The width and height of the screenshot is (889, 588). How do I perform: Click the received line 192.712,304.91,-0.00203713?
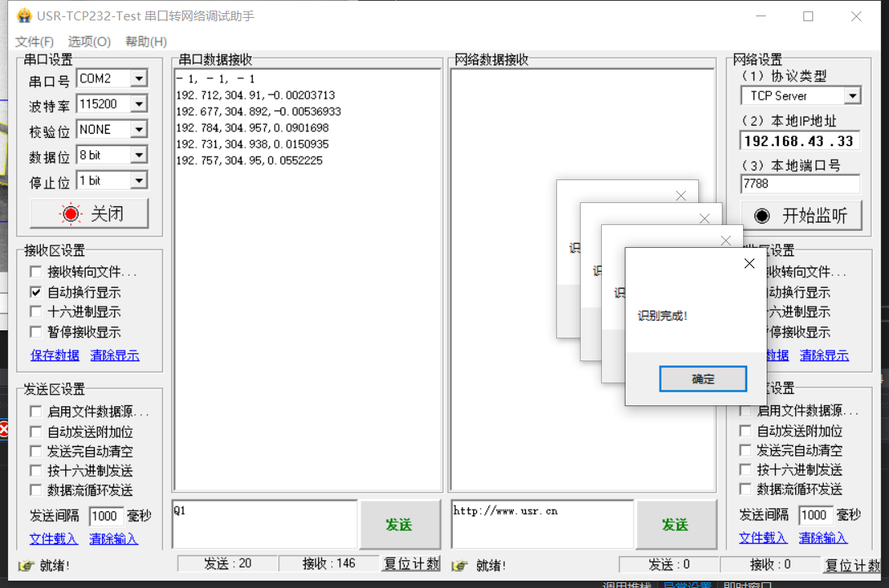pyautogui.click(x=255, y=95)
